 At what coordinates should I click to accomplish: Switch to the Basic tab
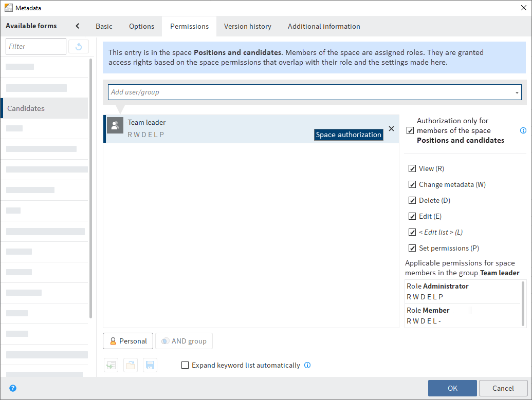[104, 26]
